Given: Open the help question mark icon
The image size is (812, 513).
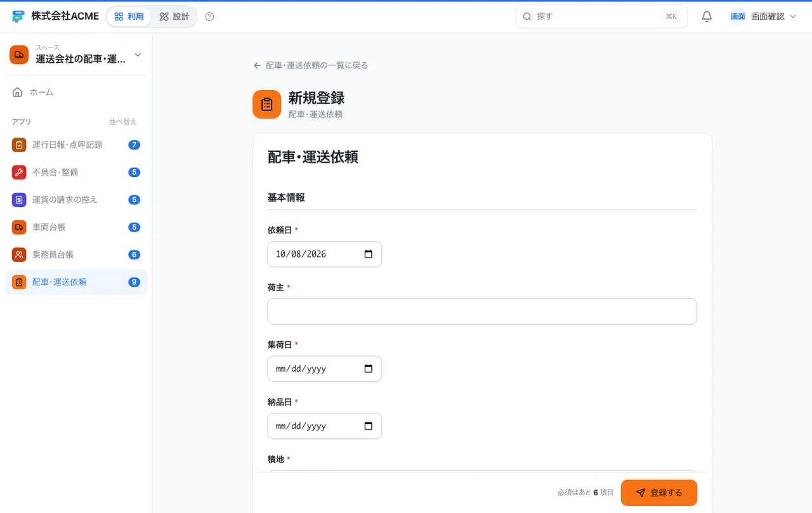Looking at the screenshot, I should [210, 16].
